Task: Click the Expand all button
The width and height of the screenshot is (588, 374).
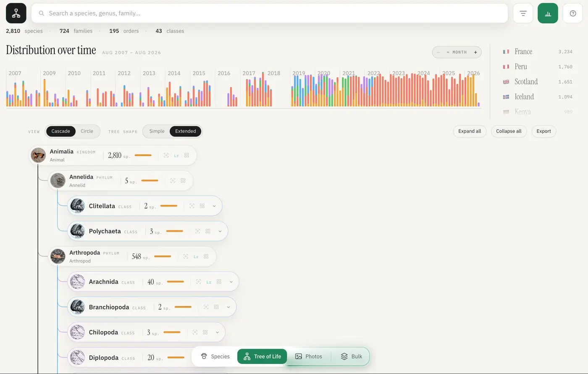Action: pos(470,131)
